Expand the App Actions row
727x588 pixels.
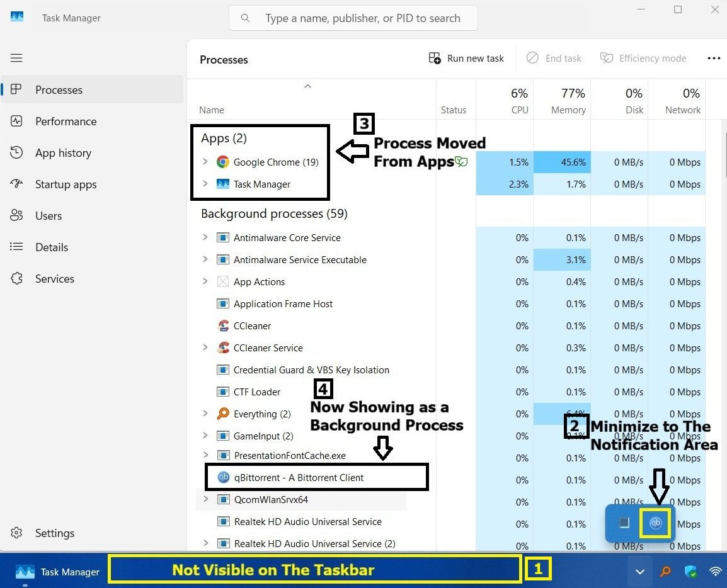coord(205,281)
